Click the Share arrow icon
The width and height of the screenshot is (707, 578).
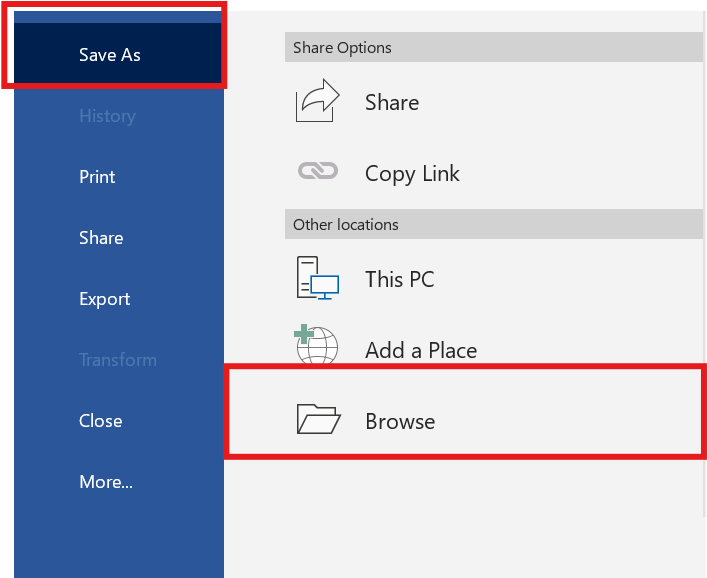pyautogui.click(x=317, y=103)
